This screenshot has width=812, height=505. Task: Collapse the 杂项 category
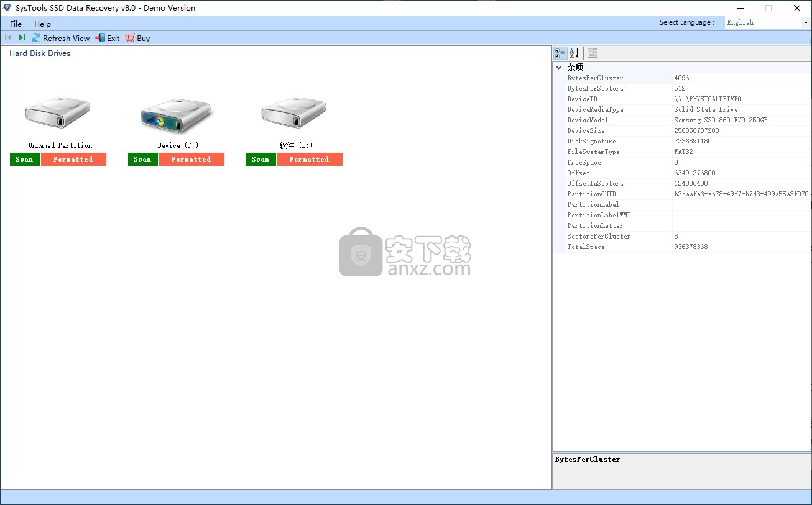(x=559, y=67)
